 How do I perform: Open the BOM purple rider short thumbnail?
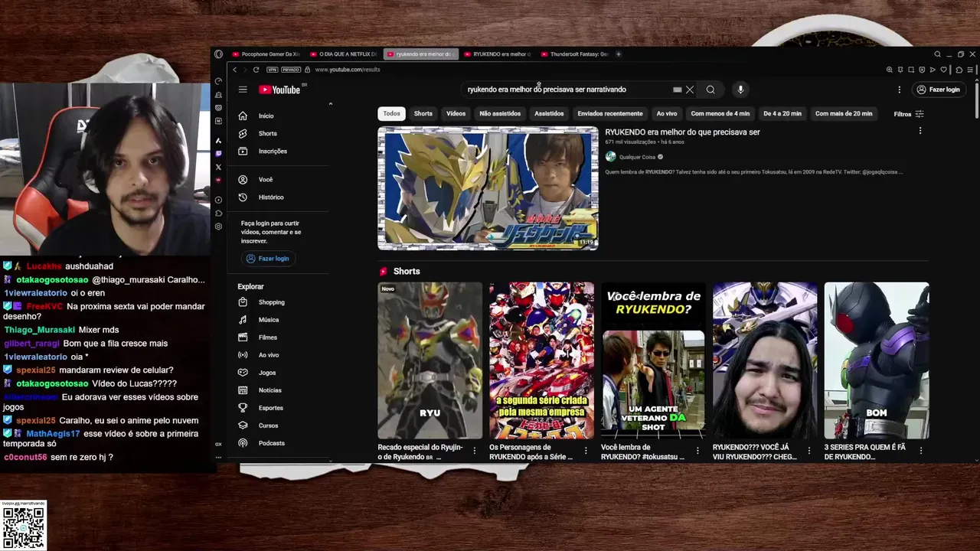point(877,360)
